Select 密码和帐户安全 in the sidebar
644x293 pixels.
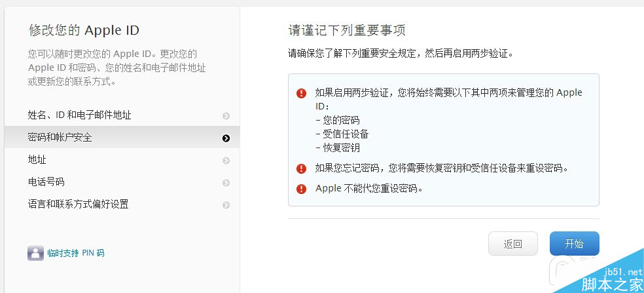pos(60,138)
